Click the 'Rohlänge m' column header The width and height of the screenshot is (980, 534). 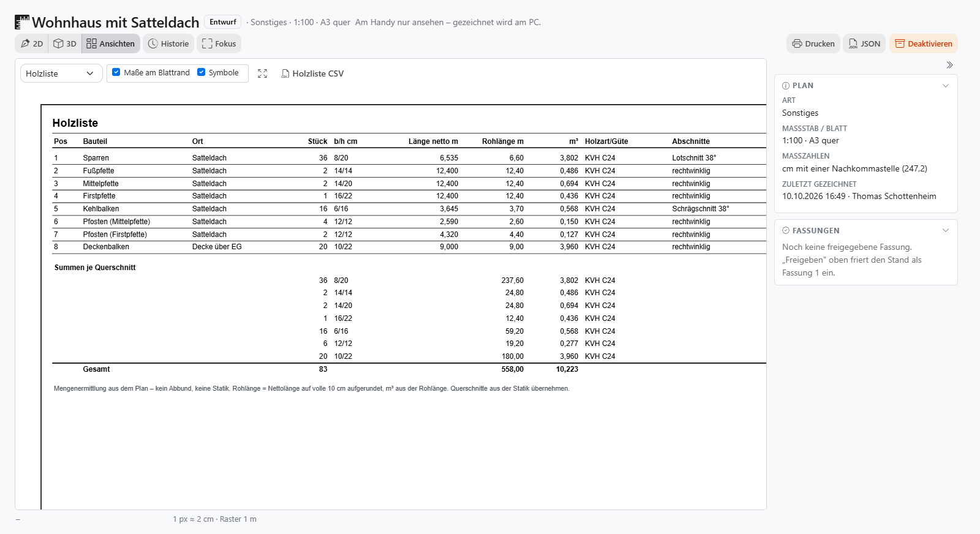(503, 141)
